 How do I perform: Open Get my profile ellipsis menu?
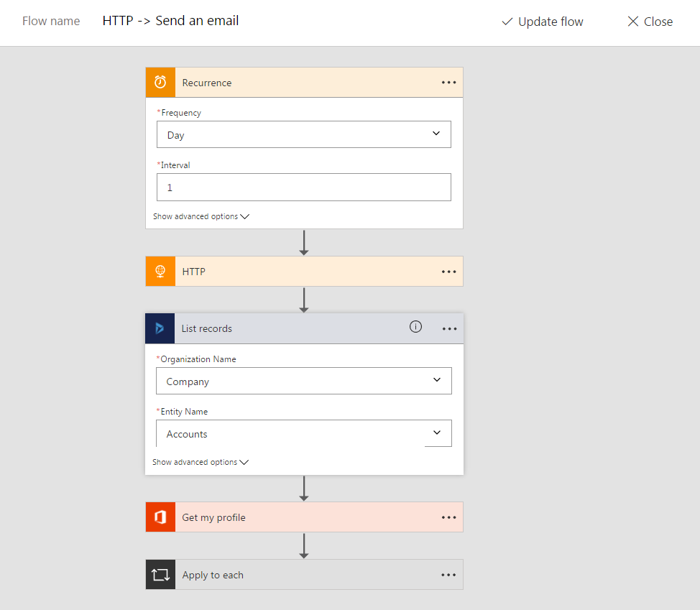click(448, 517)
